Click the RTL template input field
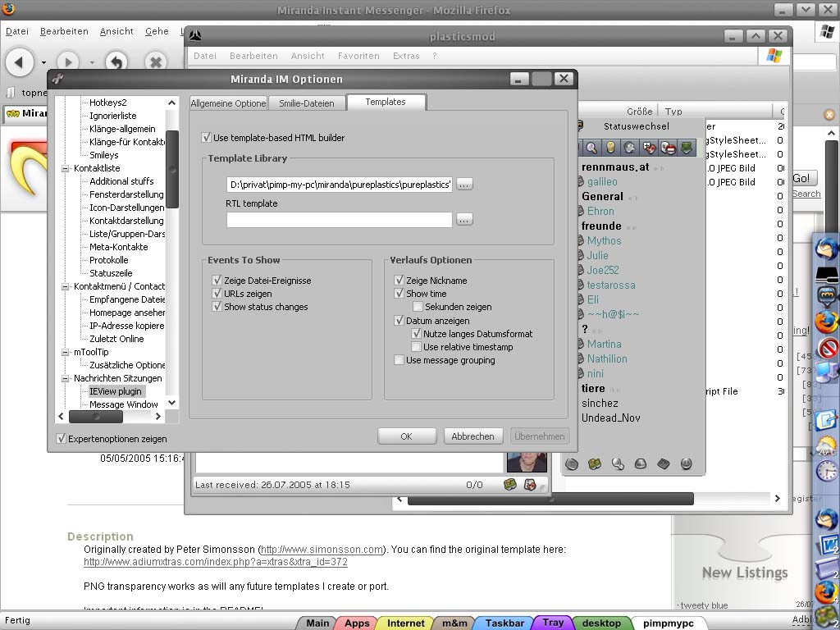This screenshot has height=630, width=840. click(x=339, y=220)
